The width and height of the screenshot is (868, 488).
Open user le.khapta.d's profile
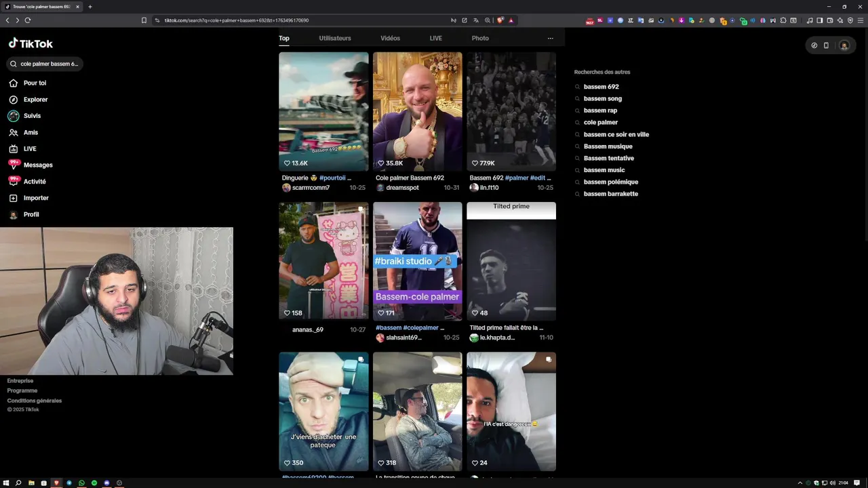pos(492,338)
